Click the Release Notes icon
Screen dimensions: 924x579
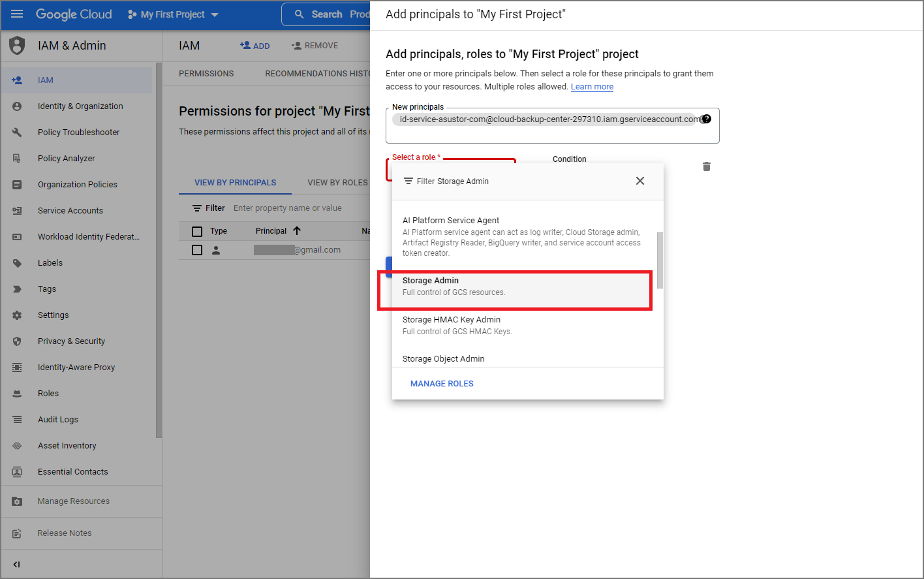17,533
